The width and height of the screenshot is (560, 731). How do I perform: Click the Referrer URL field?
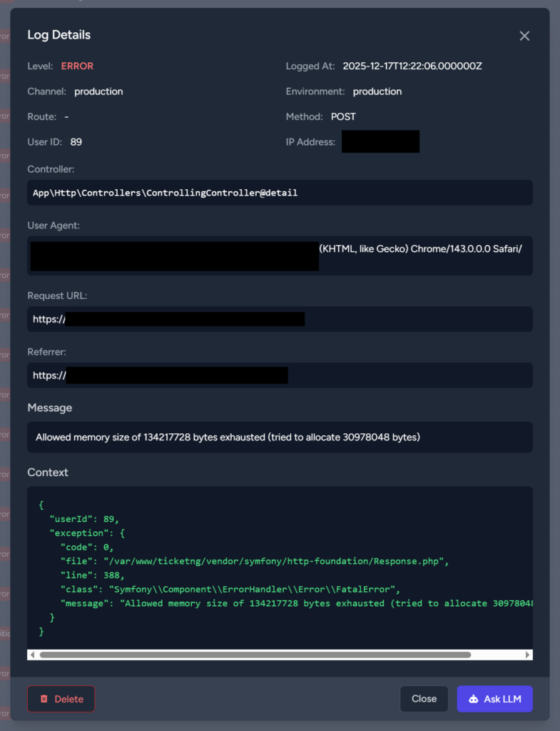(280, 375)
